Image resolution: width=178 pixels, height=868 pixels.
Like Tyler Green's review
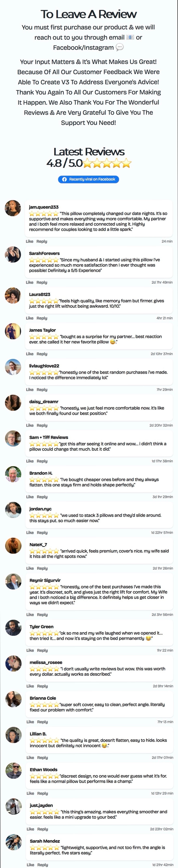pos(30,650)
